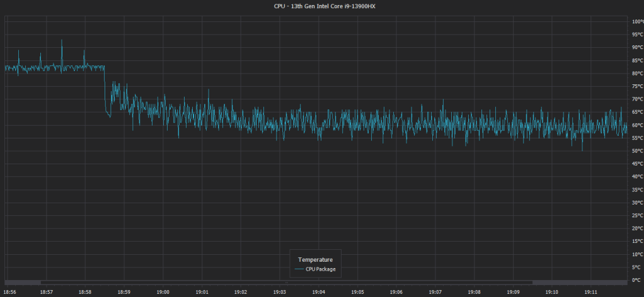Viewport: 644px width, 297px height.
Task: Click the 19:04 time axis label
Action: 319,292
